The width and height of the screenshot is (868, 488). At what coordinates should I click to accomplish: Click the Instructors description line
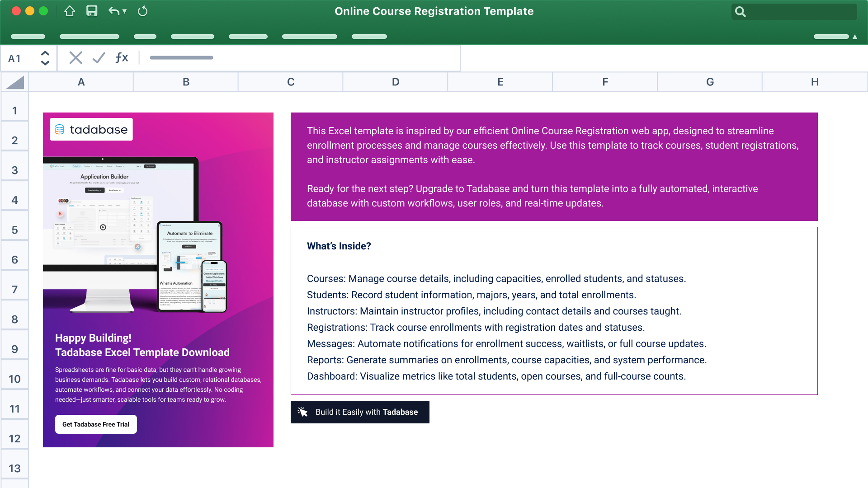(x=494, y=311)
